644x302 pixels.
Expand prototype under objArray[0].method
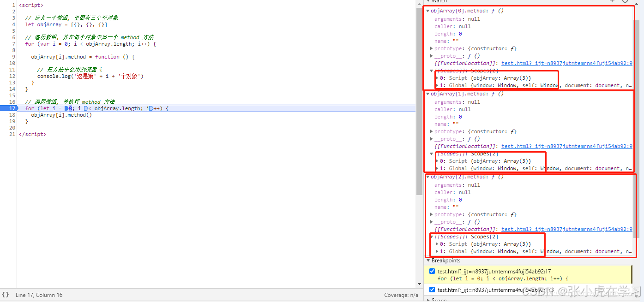tap(432, 48)
